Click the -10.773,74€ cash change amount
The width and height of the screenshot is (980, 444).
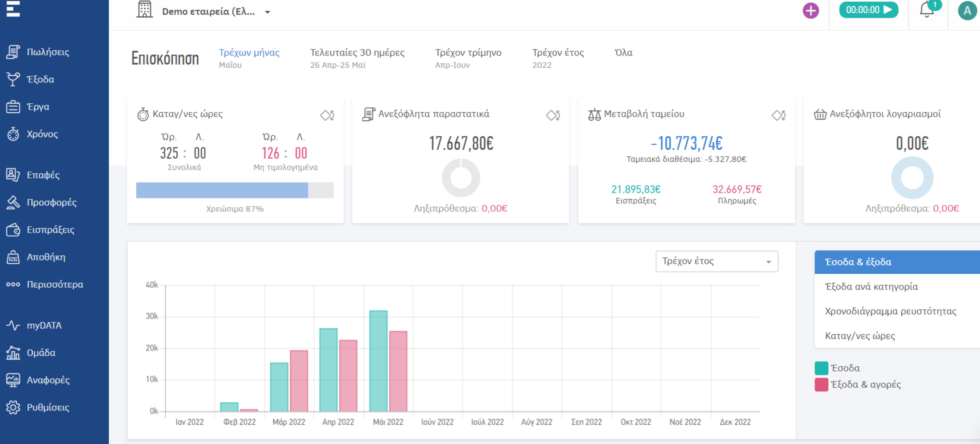[686, 144]
